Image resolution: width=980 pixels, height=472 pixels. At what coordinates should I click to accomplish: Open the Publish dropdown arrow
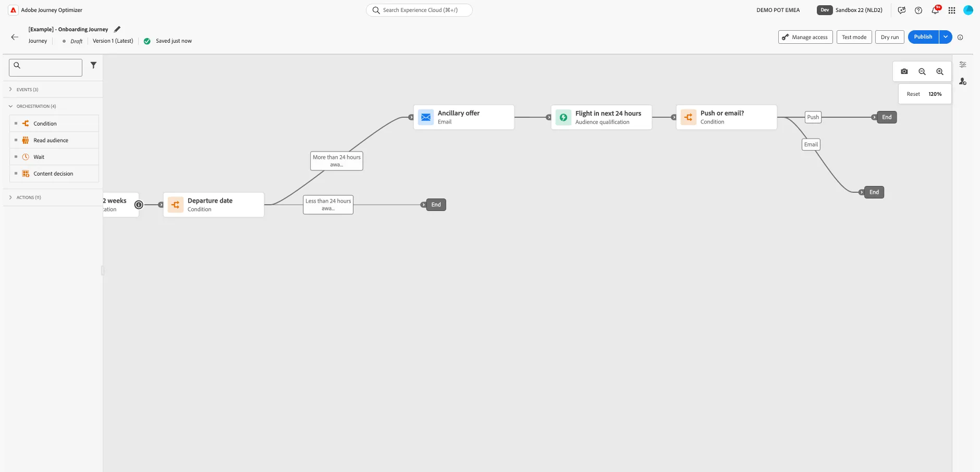click(946, 37)
